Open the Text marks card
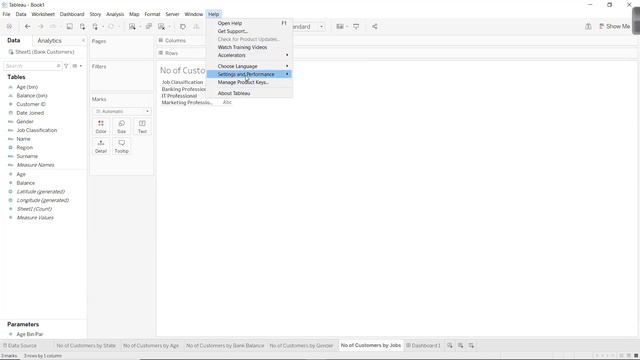Image resolution: width=640 pixels, height=360 pixels. (142, 127)
